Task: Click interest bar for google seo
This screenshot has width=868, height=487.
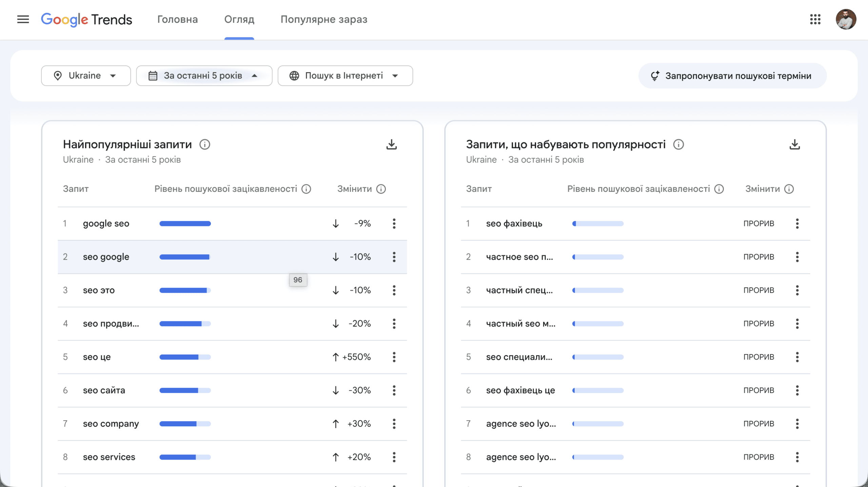Action: coord(185,224)
